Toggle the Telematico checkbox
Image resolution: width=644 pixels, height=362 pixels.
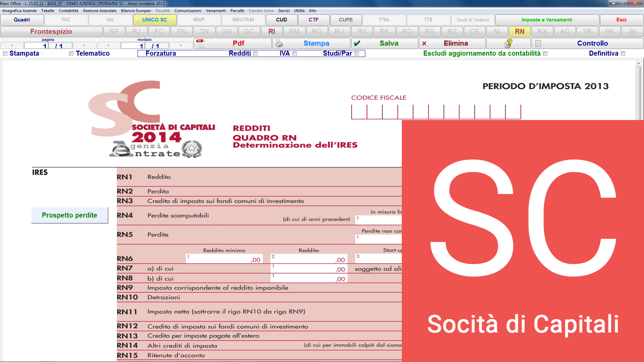pyautogui.click(x=71, y=54)
